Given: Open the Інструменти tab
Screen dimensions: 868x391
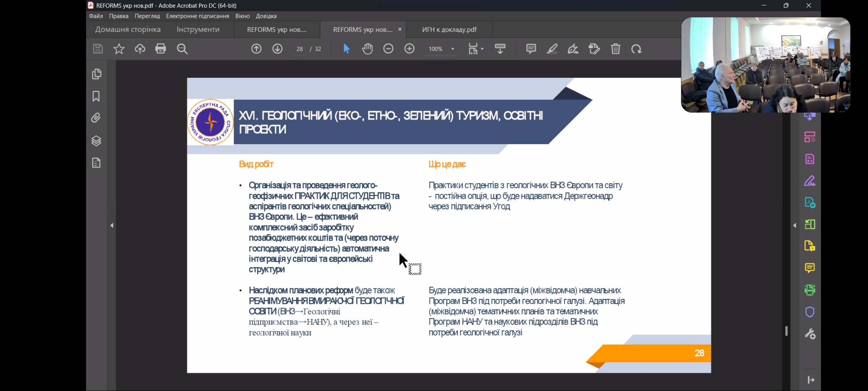Looking at the screenshot, I should point(198,29).
